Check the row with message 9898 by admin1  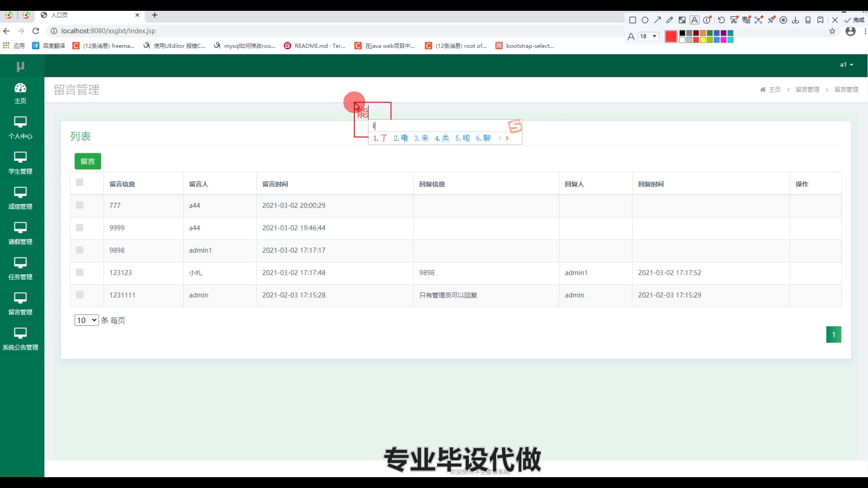click(x=80, y=250)
